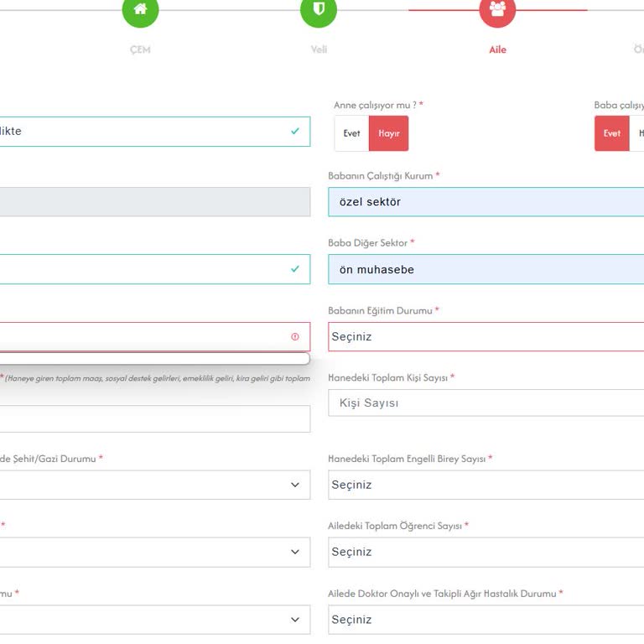Open Babanın Eğitim Durumu dropdown

click(x=486, y=336)
